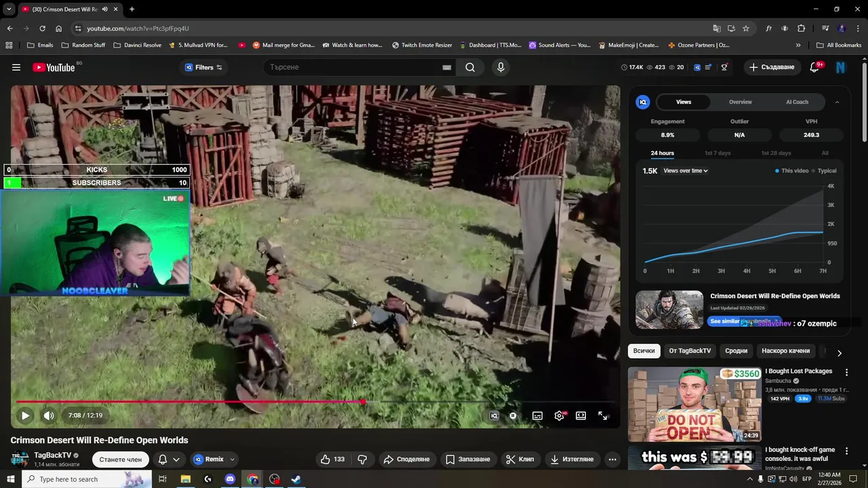
Task: Select the All time range
Action: 825,153
